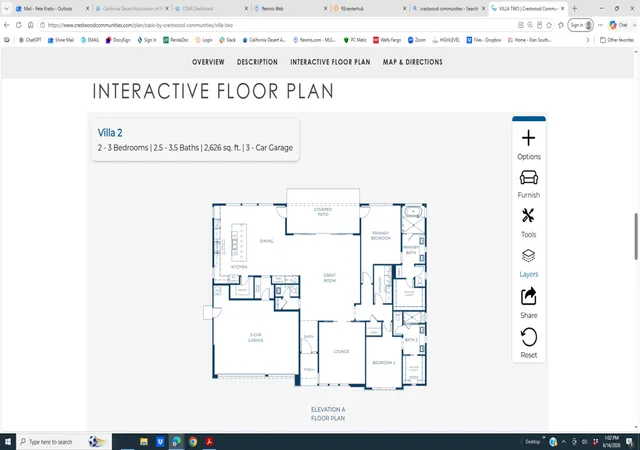Click the ChatGPT bookmark
This screenshot has width=640, height=450.
[30, 40]
